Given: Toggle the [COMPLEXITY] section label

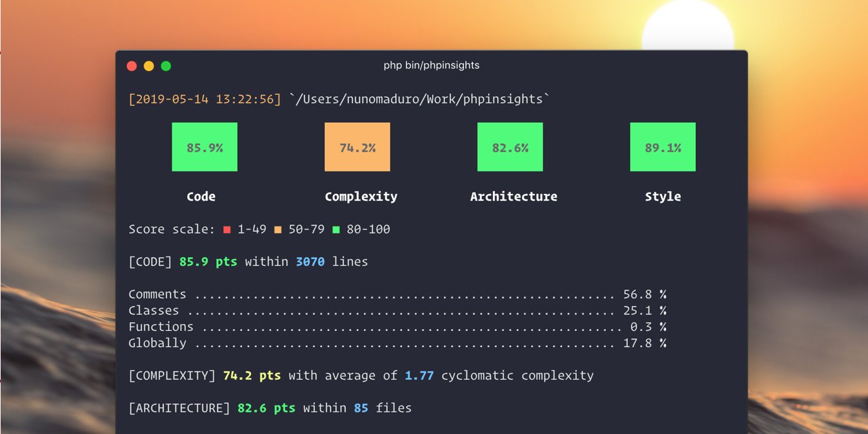Looking at the screenshot, I should point(170,375).
